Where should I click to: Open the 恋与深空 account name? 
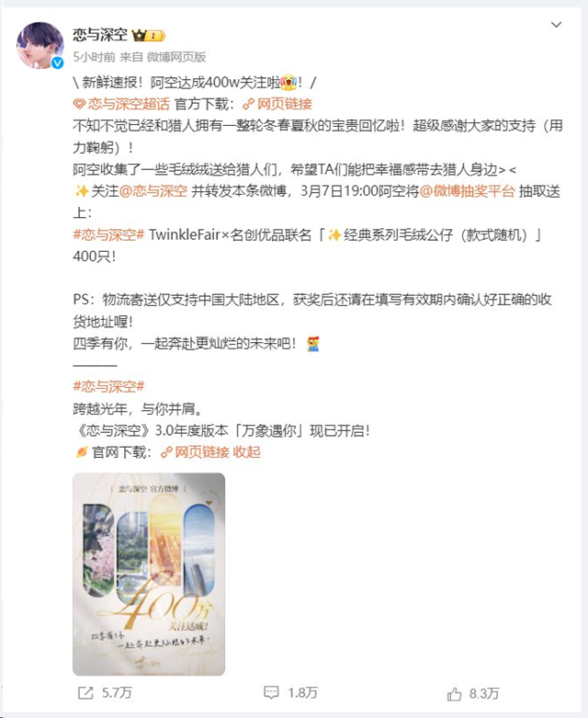(x=100, y=35)
